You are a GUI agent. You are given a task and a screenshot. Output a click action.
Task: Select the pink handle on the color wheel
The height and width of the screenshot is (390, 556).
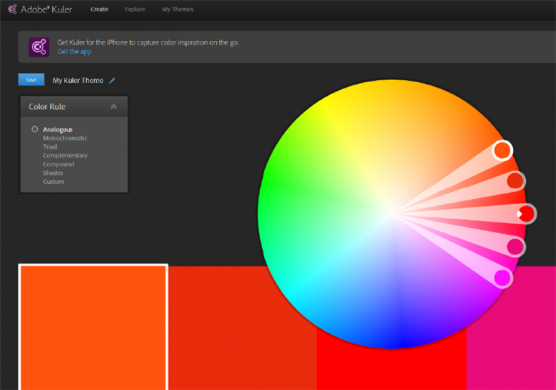click(515, 247)
